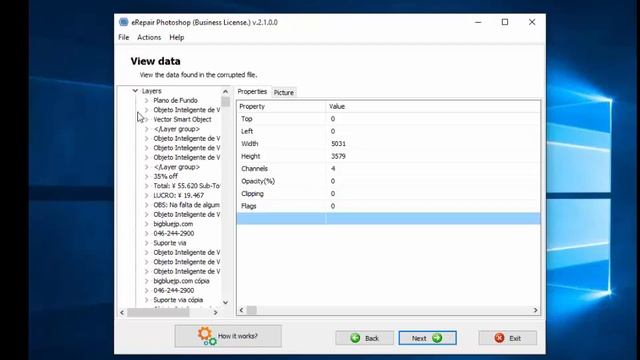Click layer tree horizontal scroll right arrow
The height and width of the screenshot is (360, 640).
pos(216,313)
